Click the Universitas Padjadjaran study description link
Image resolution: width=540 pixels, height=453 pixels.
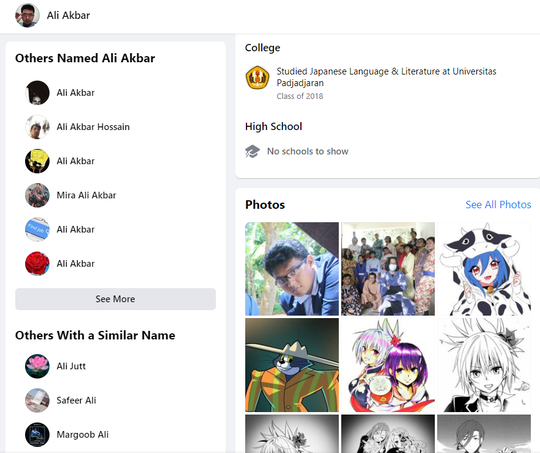click(386, 77)
